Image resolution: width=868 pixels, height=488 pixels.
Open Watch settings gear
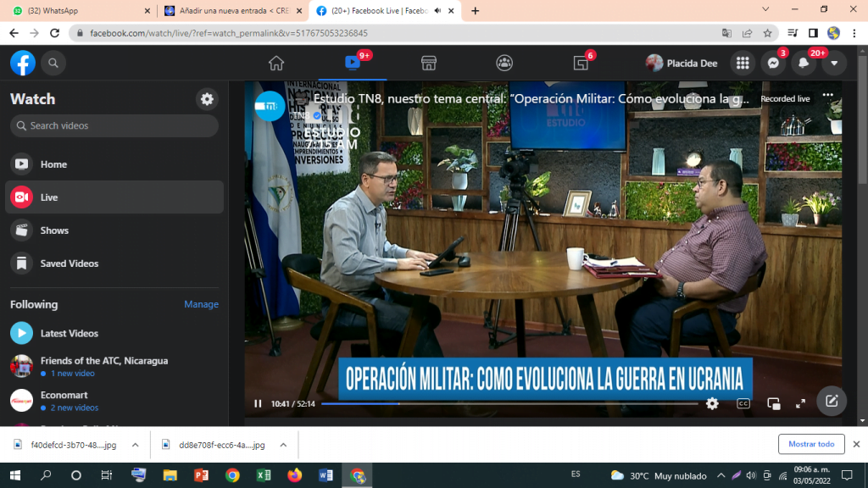(207, 99)
